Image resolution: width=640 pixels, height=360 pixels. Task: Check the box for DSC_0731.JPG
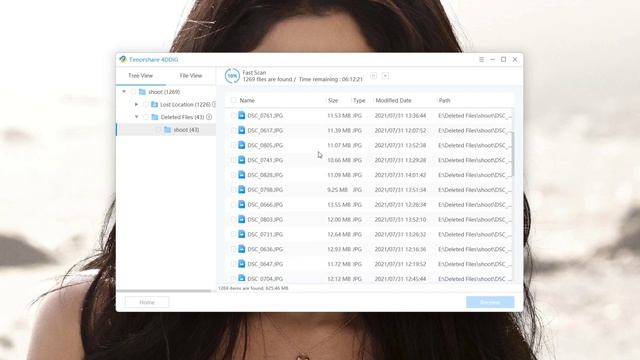(233, 234)
